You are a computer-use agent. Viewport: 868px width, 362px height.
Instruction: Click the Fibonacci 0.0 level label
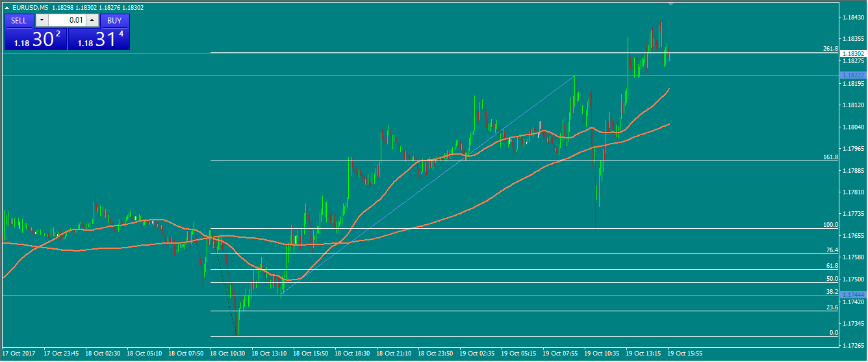834,333
